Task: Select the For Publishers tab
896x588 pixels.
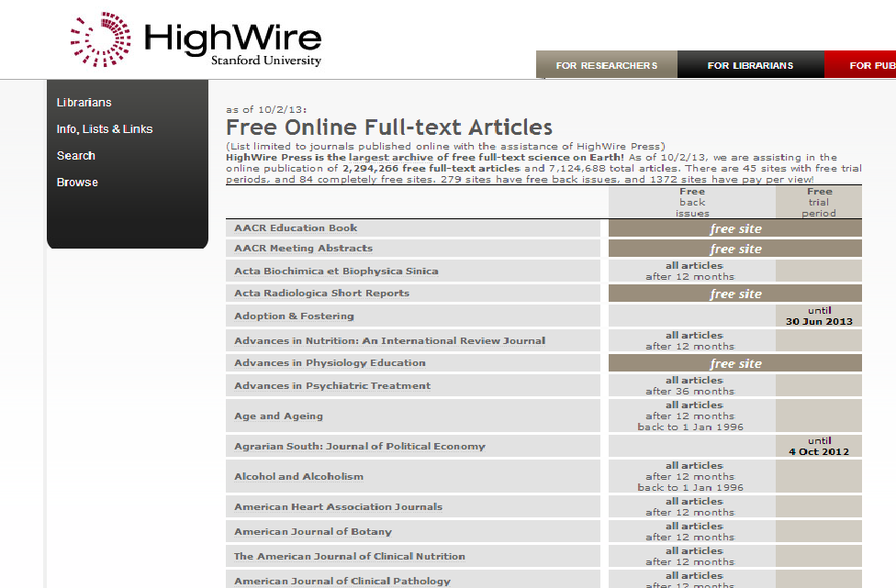Action: click(870, 65)
